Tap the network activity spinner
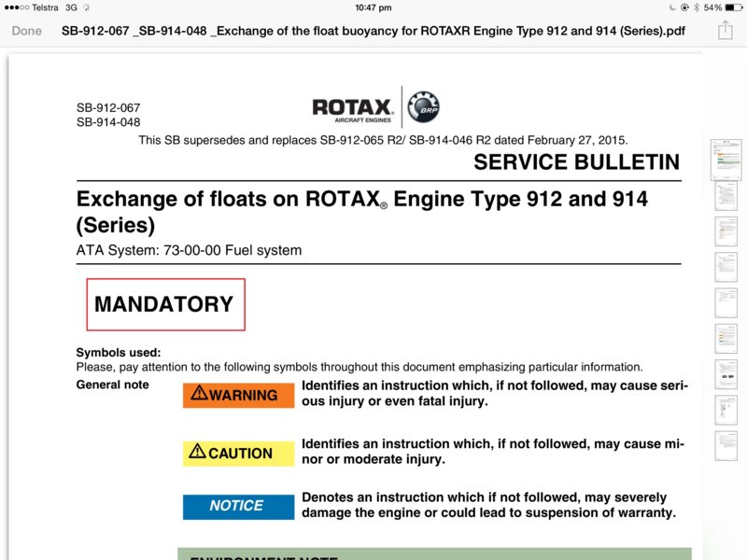 coord(87,7)
